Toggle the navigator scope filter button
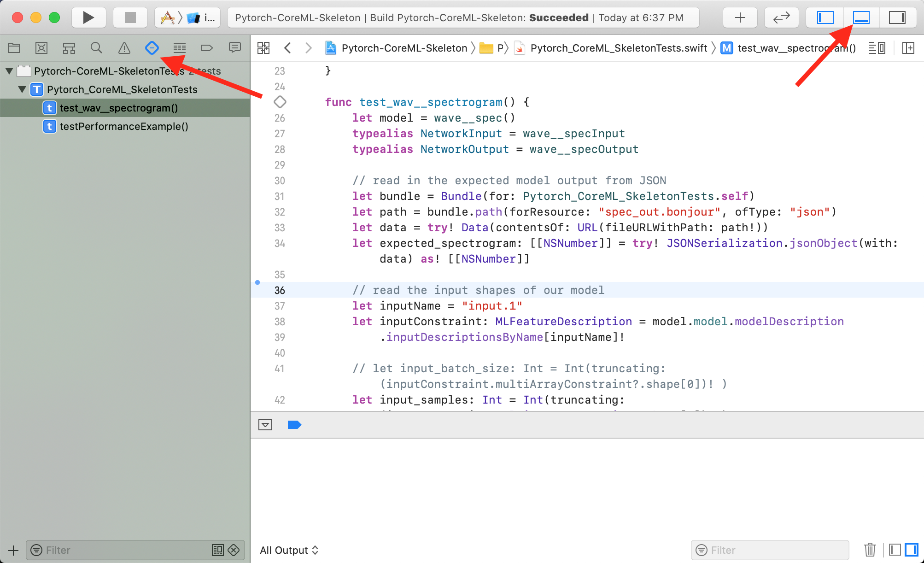The height and width of the screenshot is (563, 924). [x=218, y=550]
